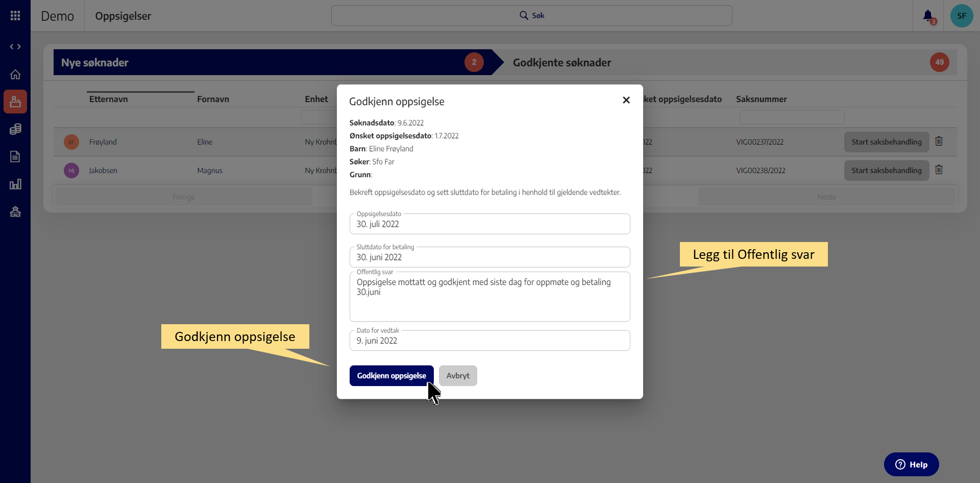980x483 pixels.
Task: Open the app grid launcher icon
Action: pos(15,16)
